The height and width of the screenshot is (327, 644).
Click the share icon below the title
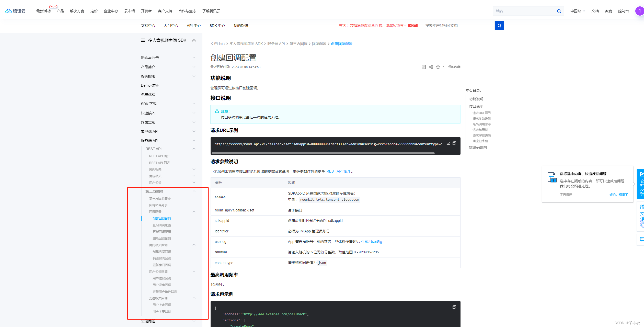(431, 67)
